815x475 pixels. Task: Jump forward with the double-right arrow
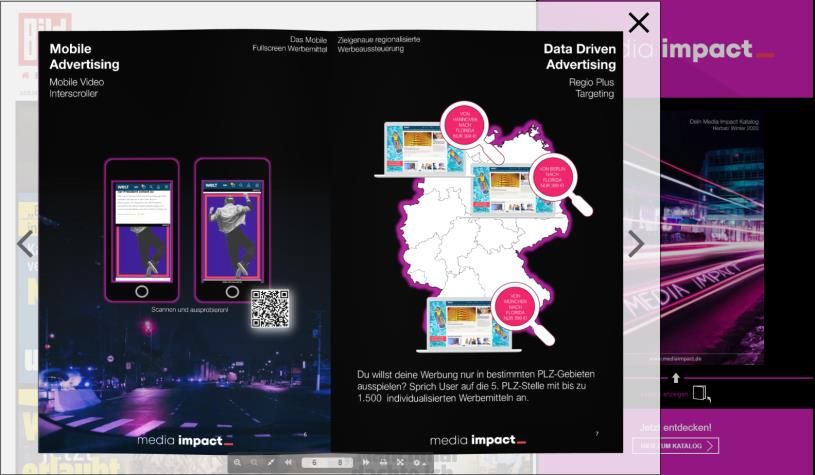tap(366, 462)
